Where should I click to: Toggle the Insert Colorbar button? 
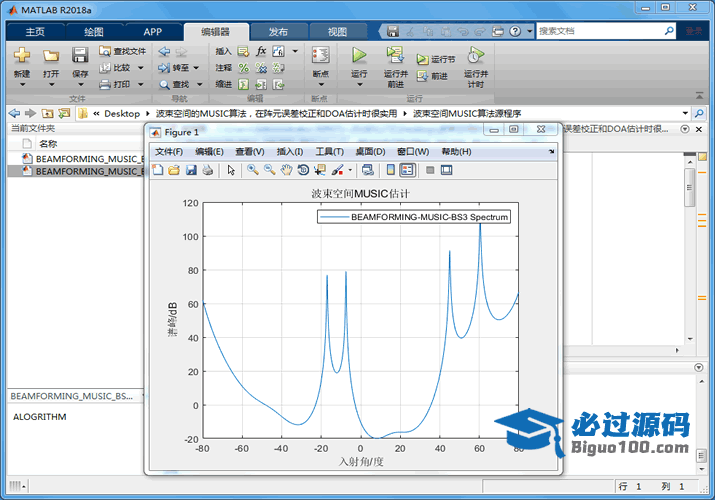391,170
